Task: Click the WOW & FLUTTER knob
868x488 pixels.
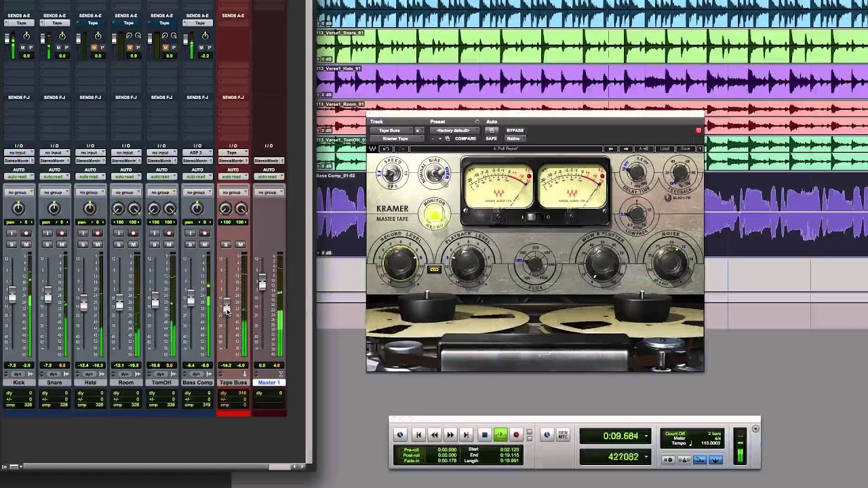Action: point(601,263)
